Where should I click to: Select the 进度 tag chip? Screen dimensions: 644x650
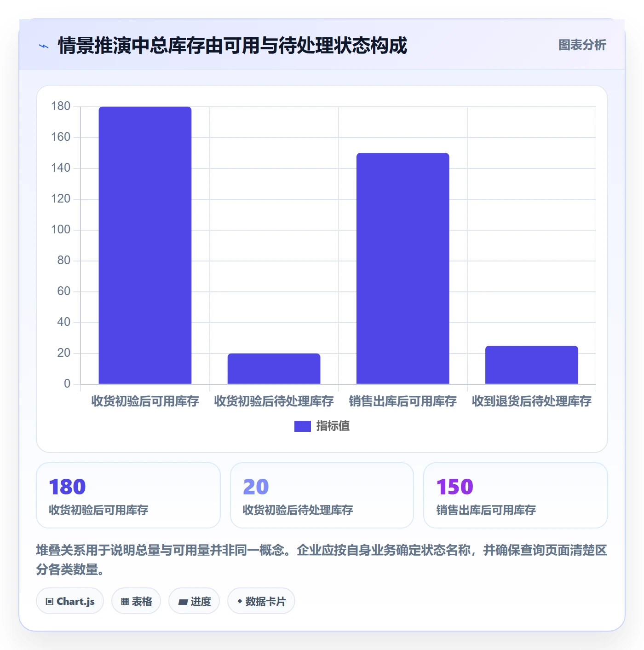194,601
